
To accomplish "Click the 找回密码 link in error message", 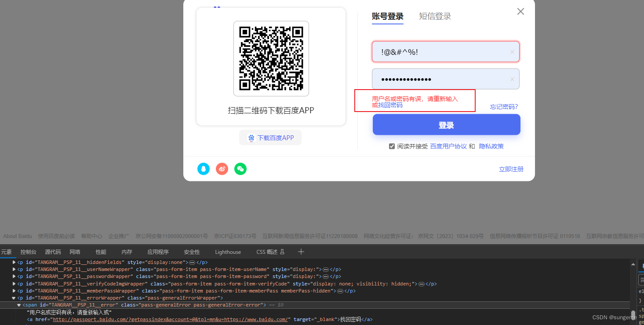I will pyautogui.click(x=390, y=105).
